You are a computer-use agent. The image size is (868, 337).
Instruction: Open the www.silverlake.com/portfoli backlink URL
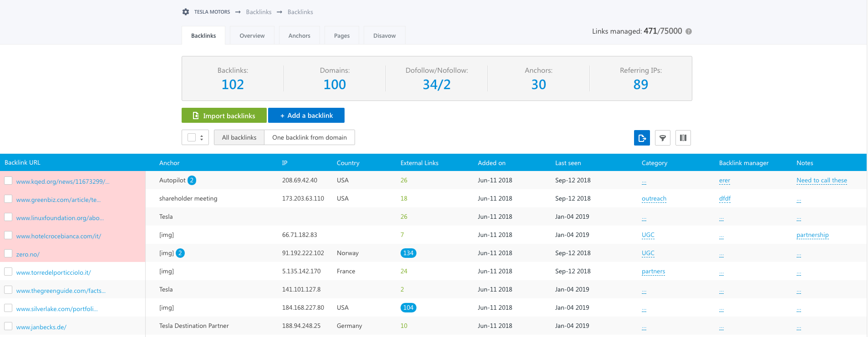(x=57, y=309)
